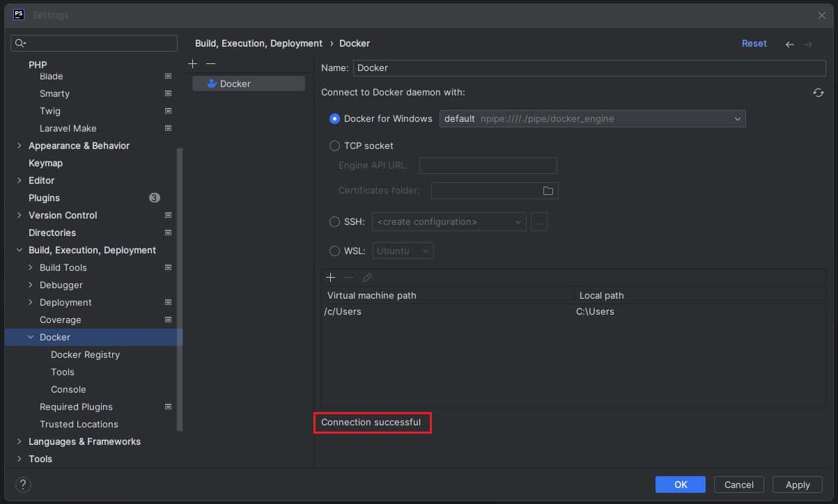The width and height of the screenshot is (838, 504).
Task: Click project-level icon beside Coverage
Action: [x=168, y=320]
